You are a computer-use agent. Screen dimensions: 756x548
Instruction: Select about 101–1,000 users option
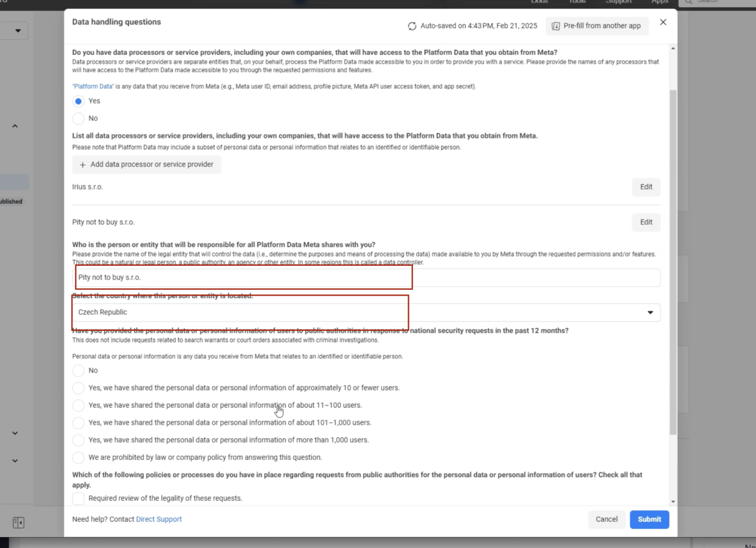78,423
